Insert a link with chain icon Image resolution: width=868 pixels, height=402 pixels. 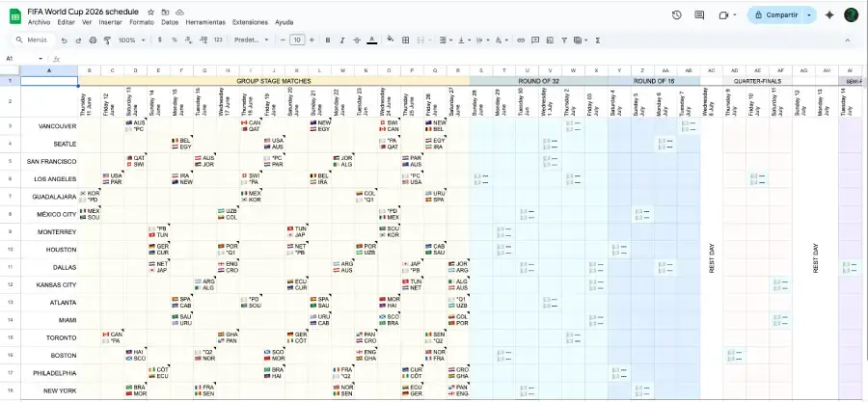(521, 40)
